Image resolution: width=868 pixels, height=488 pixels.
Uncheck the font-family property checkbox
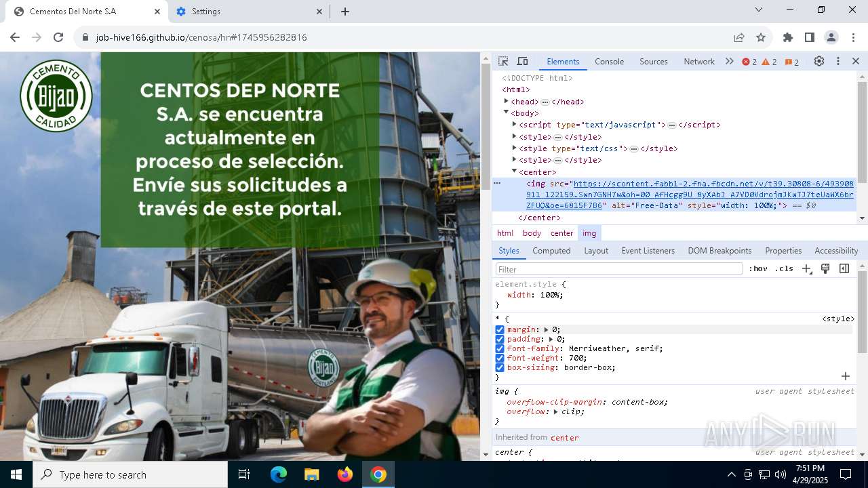coord(500,349)
